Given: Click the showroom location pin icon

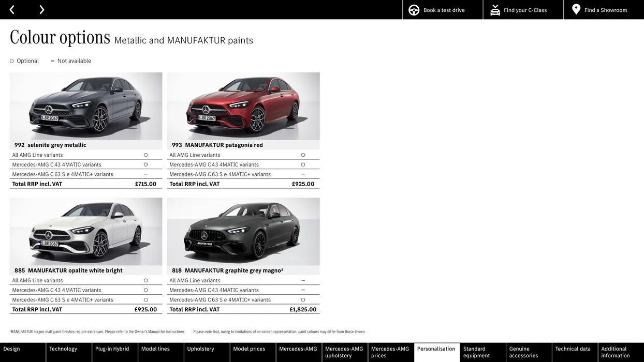Looking at the screenshot, I should click(576, 9).
